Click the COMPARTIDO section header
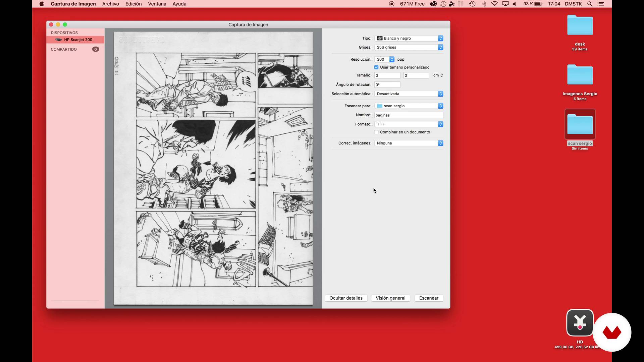This screenshot has height=362, width=644. click(64, 49)
